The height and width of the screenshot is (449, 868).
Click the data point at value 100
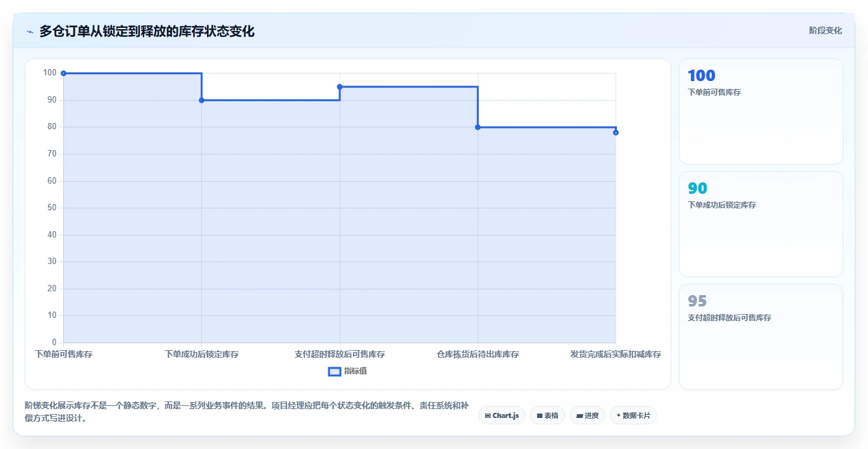[63, 73]
